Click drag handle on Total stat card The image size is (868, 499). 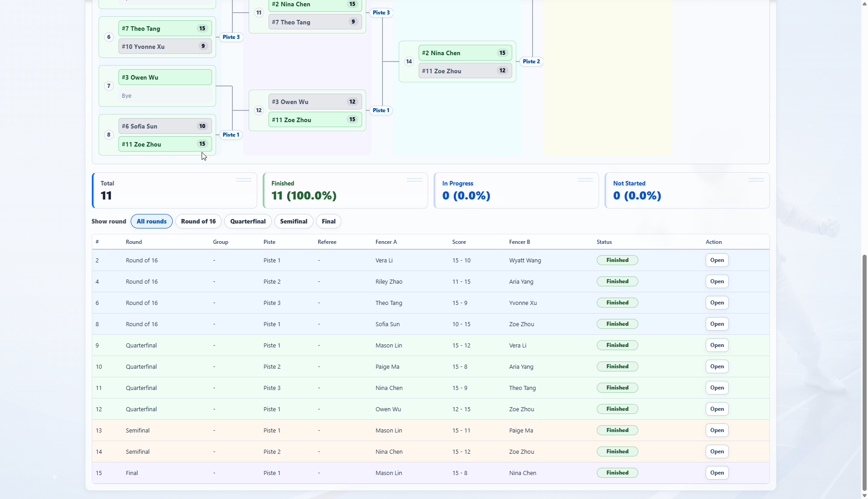coord(244,180)
